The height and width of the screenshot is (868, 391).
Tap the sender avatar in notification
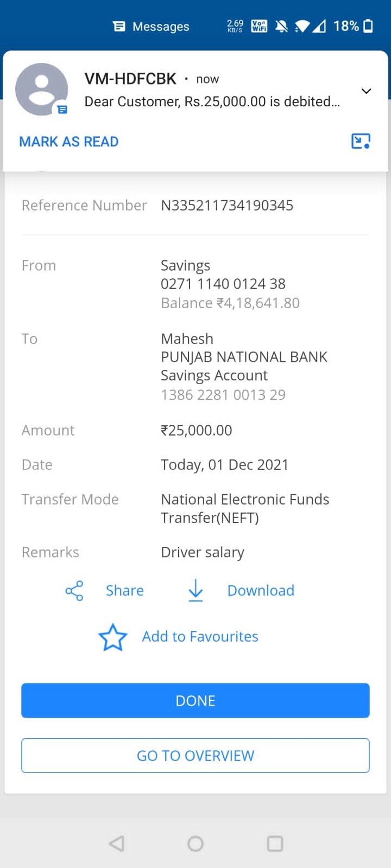click(x=41, y=90)
